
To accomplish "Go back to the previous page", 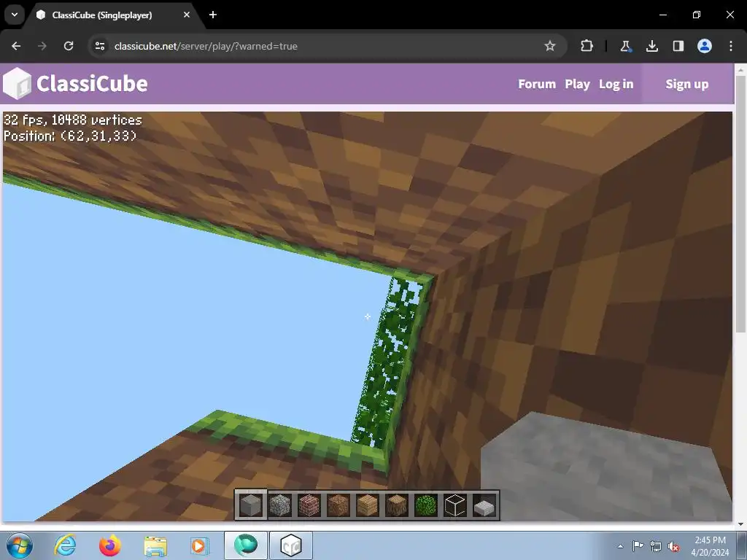I will click(x=16, y=46).
